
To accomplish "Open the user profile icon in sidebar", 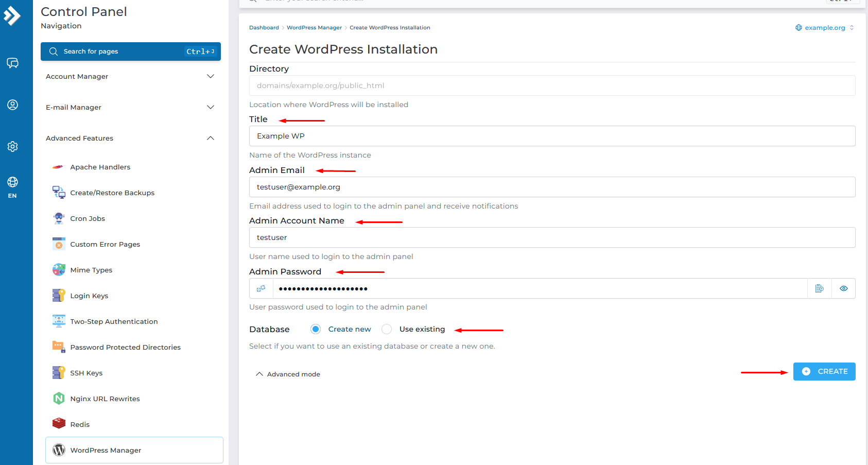I will click(12, 105).
